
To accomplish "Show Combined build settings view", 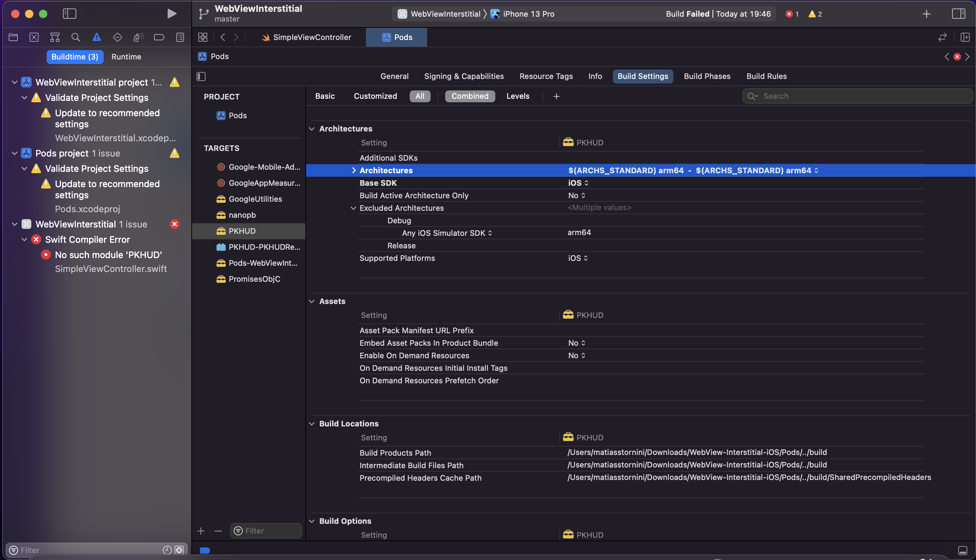I will pyautogui.click(x=470, y=96).
